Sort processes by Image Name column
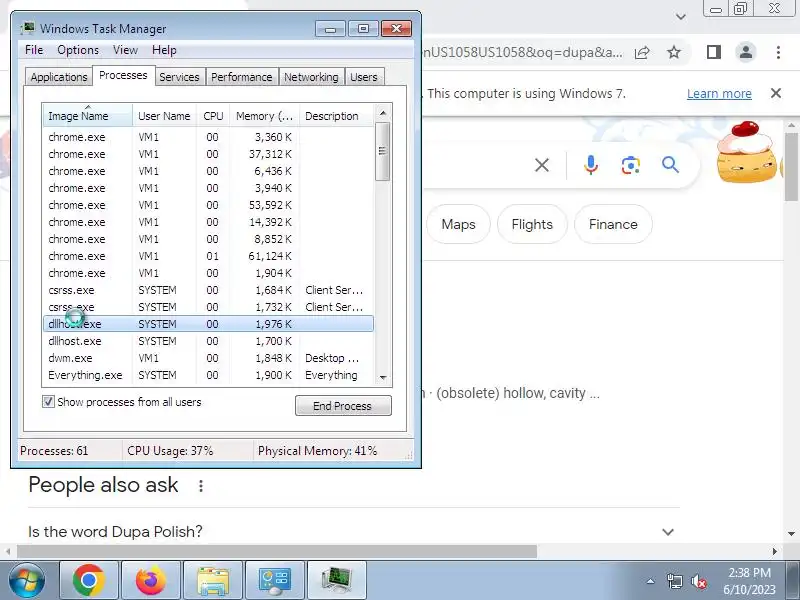Image resolution: width=800 pixels, height=600 pixels. click(88, 116)
